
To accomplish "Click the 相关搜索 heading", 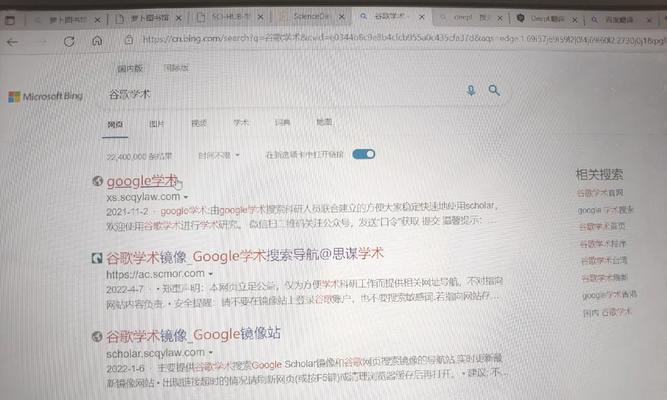I will (x=599, y=174).
